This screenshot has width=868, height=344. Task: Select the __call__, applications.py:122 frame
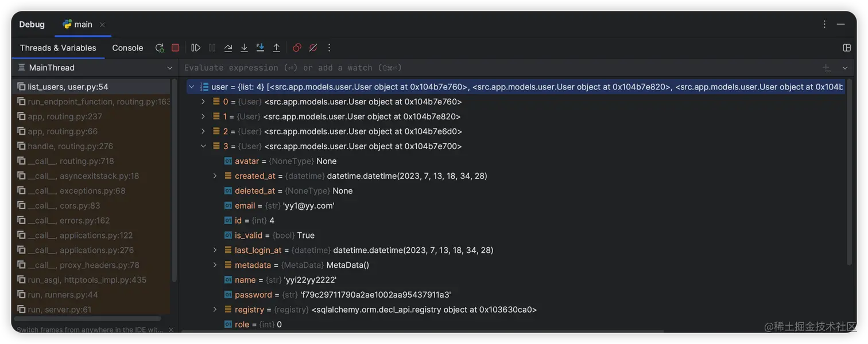pos(92,236)
